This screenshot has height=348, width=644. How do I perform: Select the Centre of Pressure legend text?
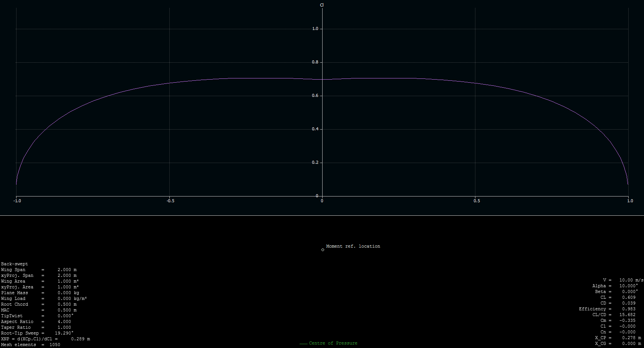tap(333, 343)
